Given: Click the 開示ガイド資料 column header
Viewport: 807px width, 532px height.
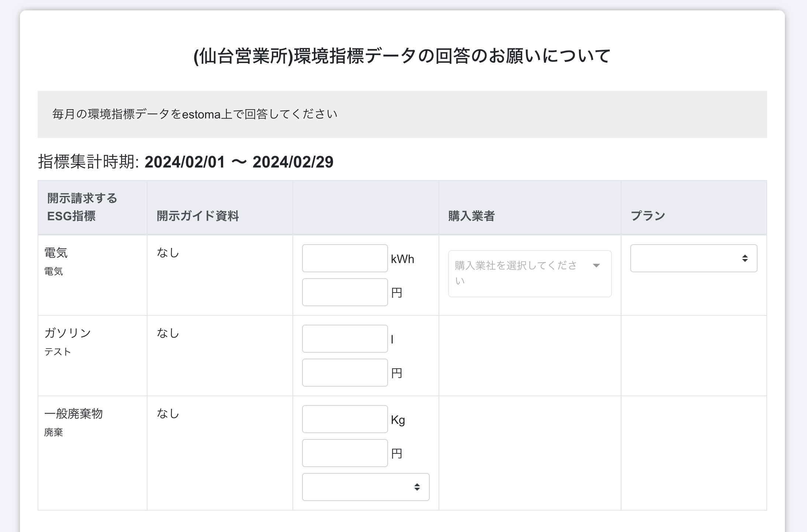Looking at the screenshot, I should coord(198,217).
